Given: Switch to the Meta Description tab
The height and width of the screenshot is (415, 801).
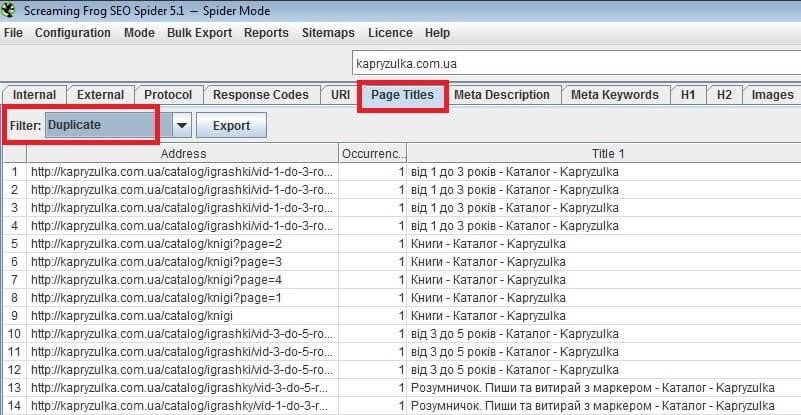Looking at the screenshot, I should (502, 95).
